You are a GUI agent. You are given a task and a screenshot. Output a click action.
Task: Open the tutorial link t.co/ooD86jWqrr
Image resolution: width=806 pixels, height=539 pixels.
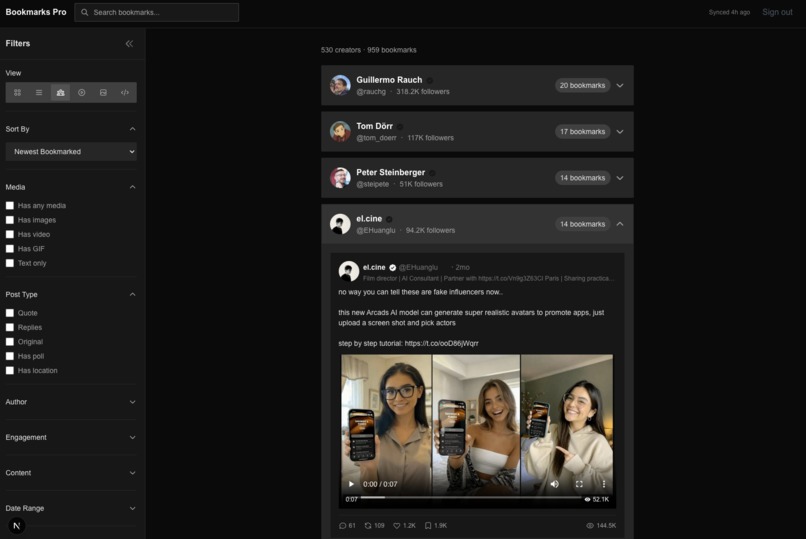[442, 343]
